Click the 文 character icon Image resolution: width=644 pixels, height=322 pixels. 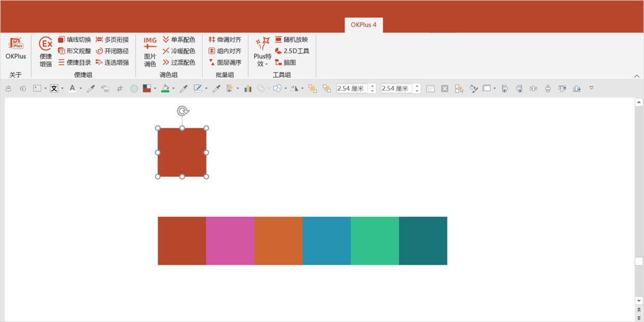(x=54, y=88)
